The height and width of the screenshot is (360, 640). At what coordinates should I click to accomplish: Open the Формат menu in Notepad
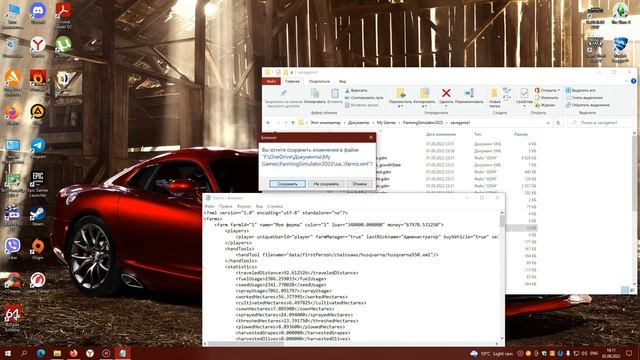244,206
